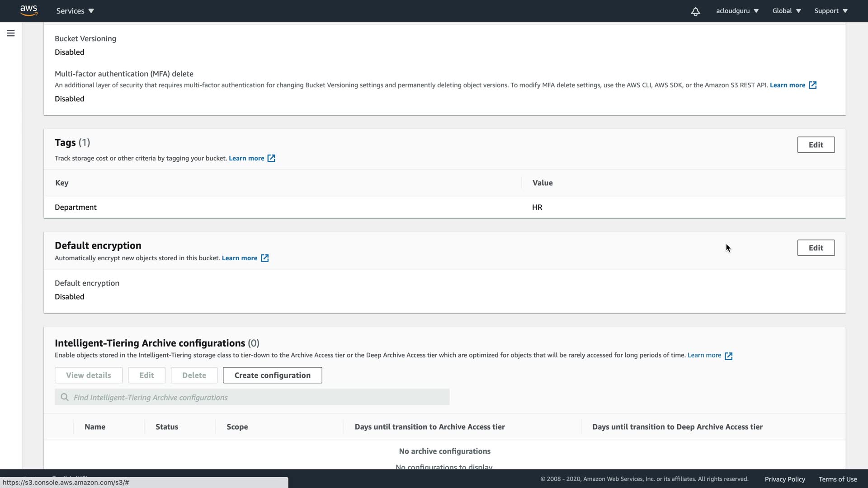Open MFA delete Learn more link
Viewport: 868px width, 488px height.
tap(787, 85)
